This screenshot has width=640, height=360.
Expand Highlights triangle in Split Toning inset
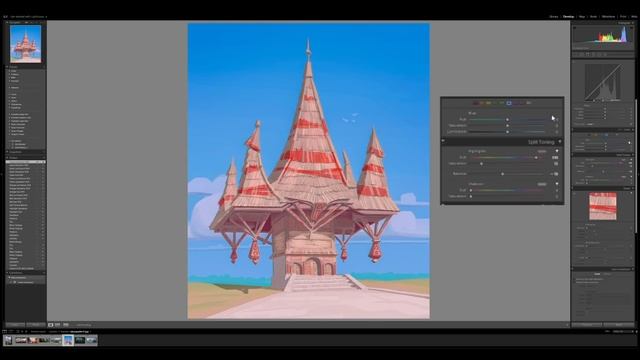pos(557,151)
